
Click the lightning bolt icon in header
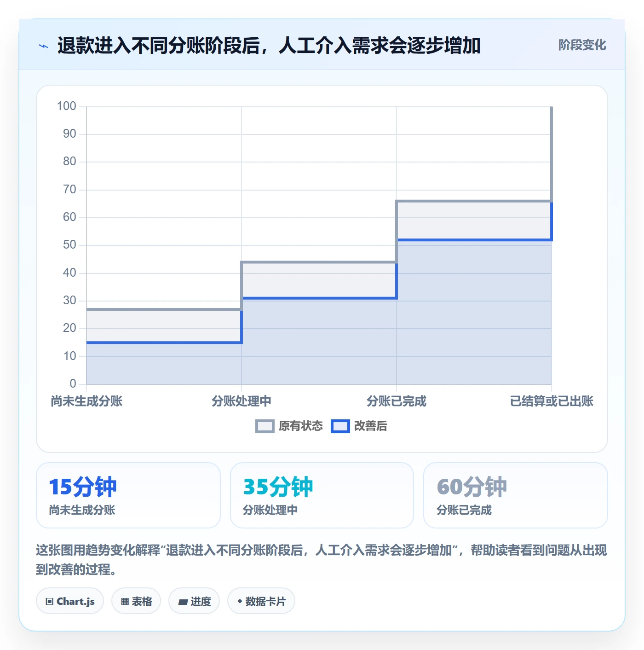tap(44, 46)
